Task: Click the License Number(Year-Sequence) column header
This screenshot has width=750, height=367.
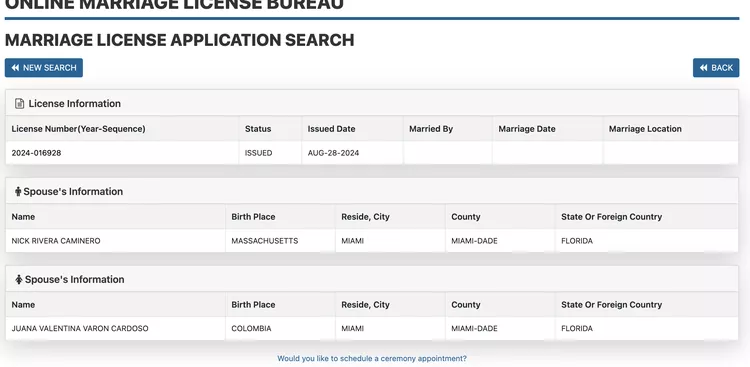Action: pyautogui.click(x=78, y=129)
